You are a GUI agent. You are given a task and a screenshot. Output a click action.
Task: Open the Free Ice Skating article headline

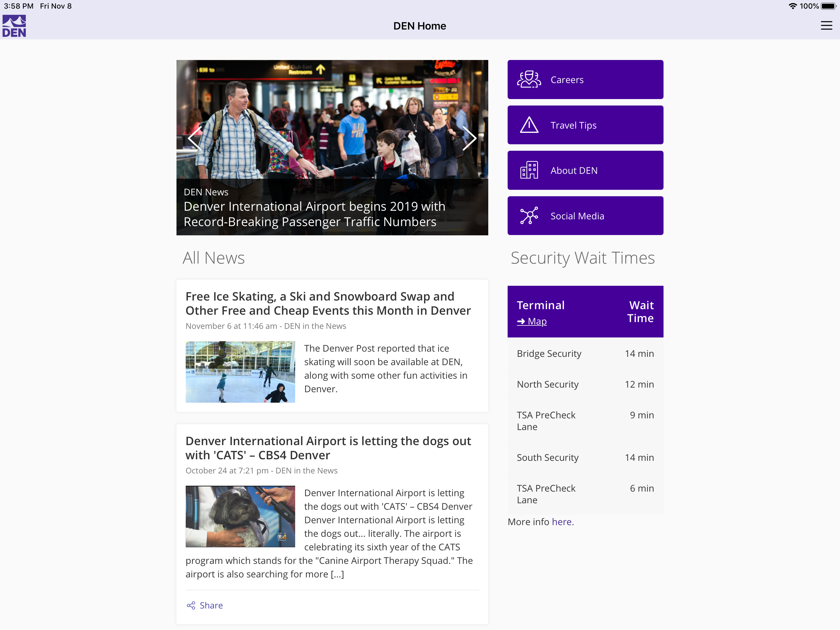point(328,304)
